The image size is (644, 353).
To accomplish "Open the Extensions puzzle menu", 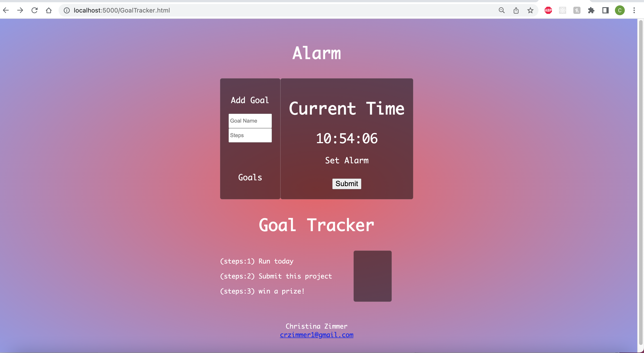I will point(591,10).
